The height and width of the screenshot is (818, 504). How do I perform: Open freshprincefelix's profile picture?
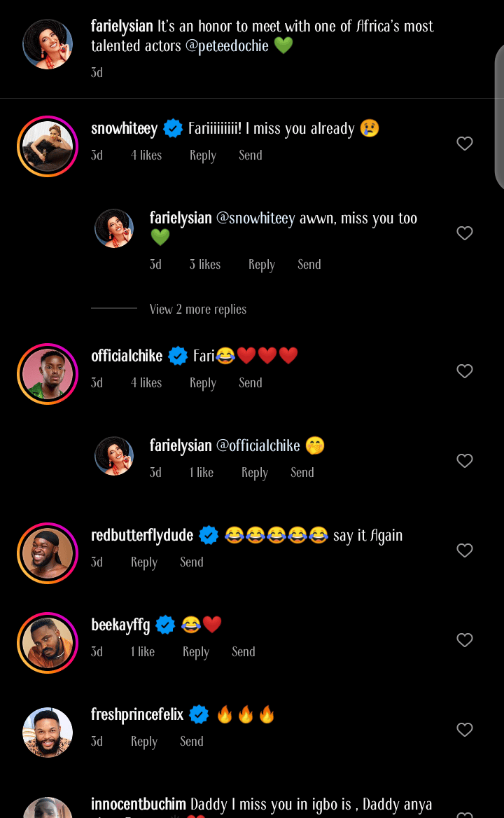[48, 733]
